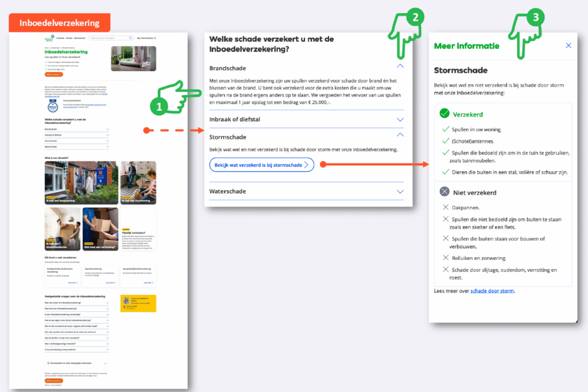Open 'Ik heb een koopwoning' tile
This screenshot has width=588, height=392.
[x=81, y=183]
